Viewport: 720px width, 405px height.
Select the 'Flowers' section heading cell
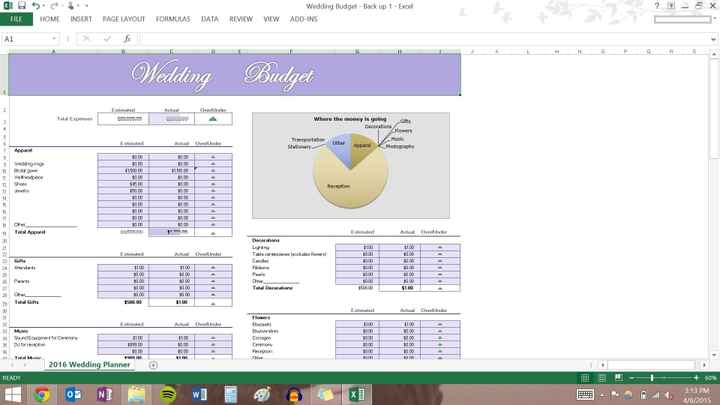pos(261,317)
